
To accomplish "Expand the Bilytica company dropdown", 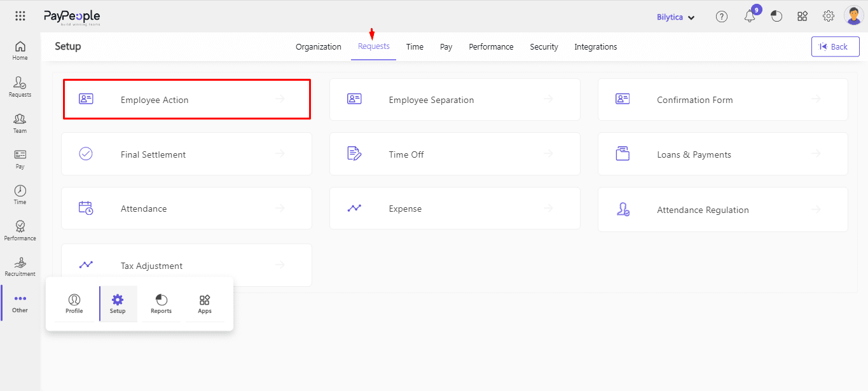I will coord(675,17).
